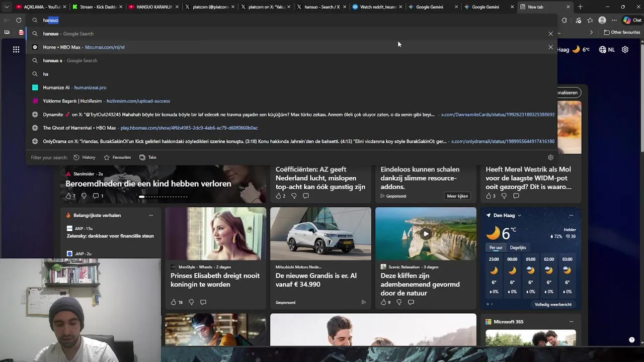This screenshot has height=362, width=644.
Task: Open the browser 'Settings and more' ellipsis
Action: tap(614, 20)
